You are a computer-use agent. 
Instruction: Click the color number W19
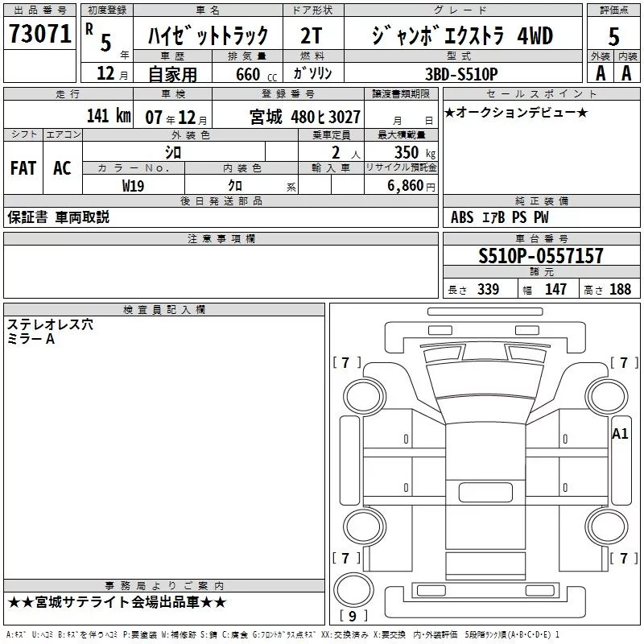coord(133,186)
